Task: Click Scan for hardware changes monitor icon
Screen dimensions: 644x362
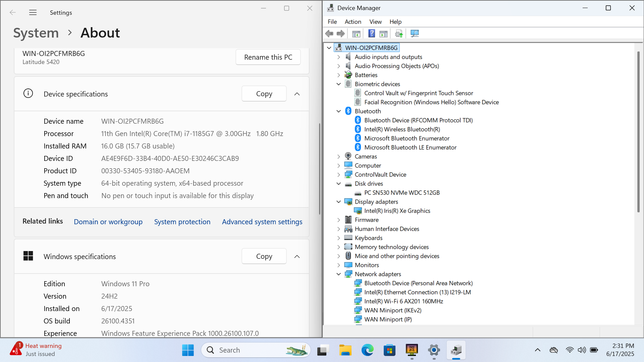Action: coord(415,34)
